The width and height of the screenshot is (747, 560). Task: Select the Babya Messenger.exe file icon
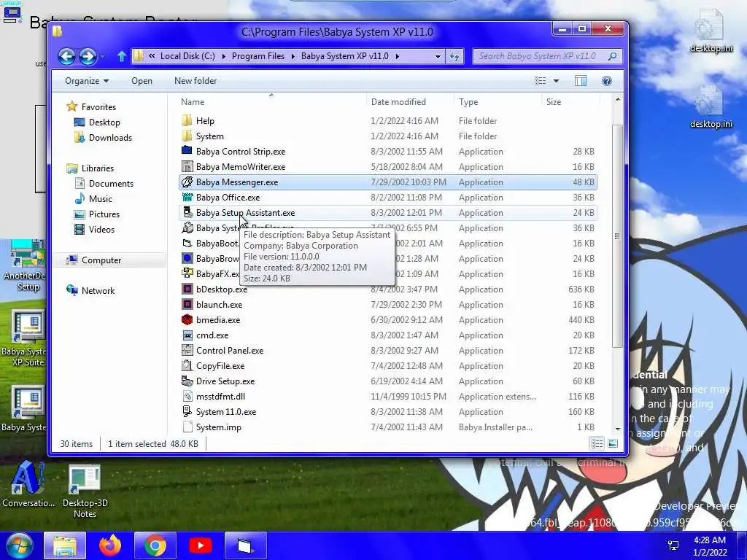coord(187,182)
